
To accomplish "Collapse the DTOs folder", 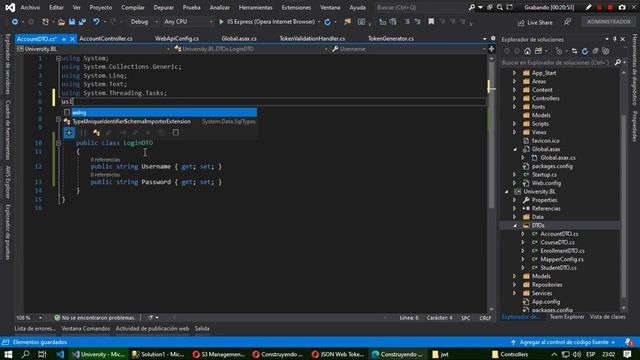I will (514, 225).
